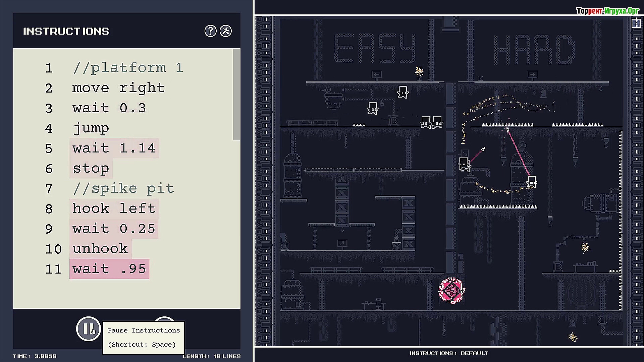The image size is (644, 362).
Task: Click on the "wait 0.3" line
Action: 109,108
